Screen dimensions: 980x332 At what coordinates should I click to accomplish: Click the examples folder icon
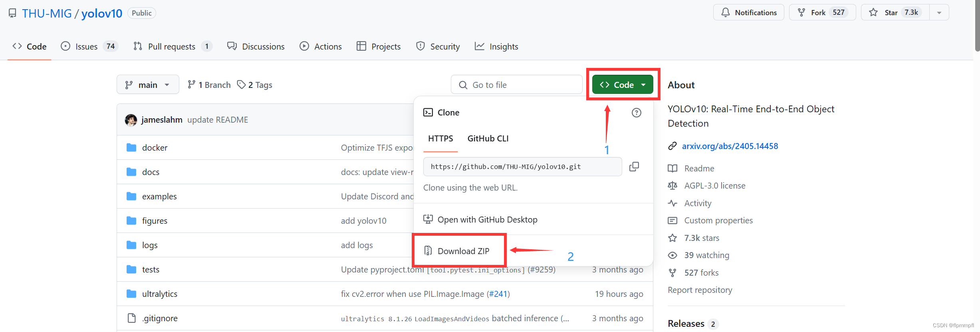pos(131,196)
